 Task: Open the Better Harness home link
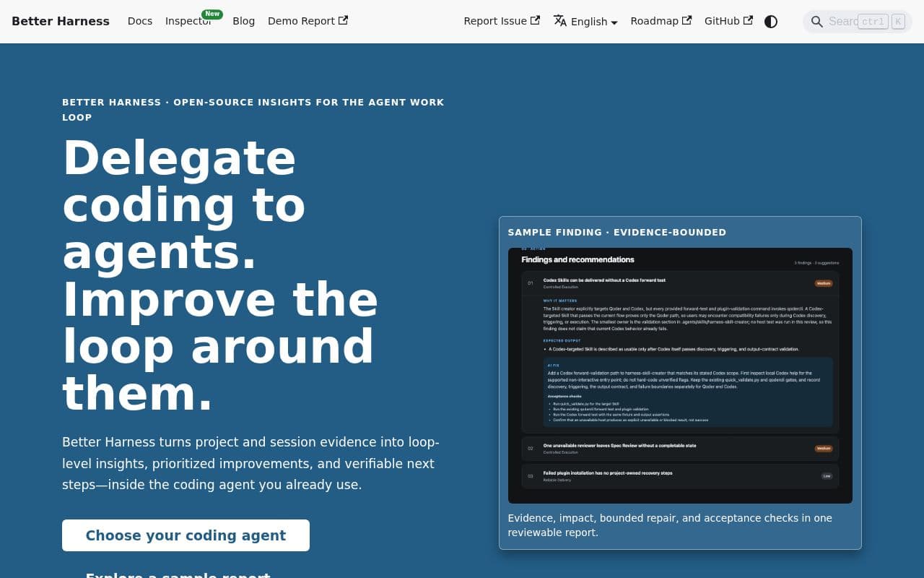(x=61, y=21)
